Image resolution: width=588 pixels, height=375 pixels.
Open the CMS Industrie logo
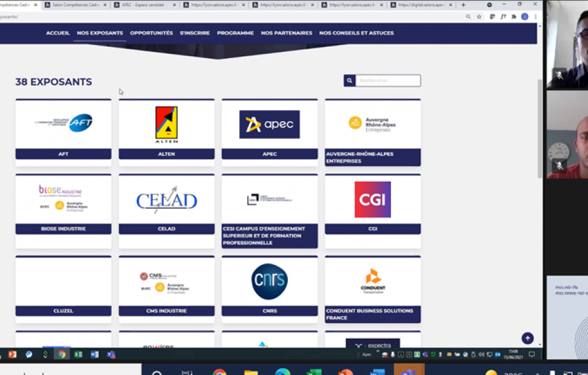pos(165,283)
